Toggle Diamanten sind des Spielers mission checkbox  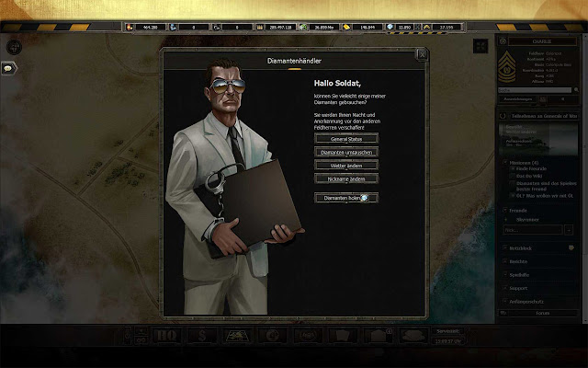coord(513,183)
